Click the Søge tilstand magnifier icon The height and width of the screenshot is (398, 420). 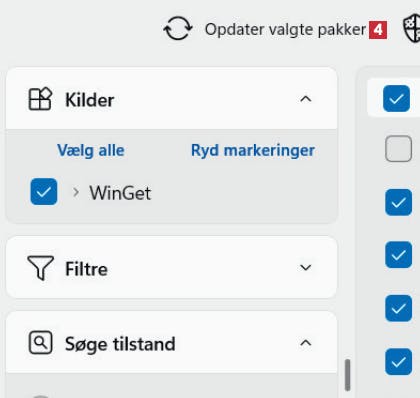(x=40, y=342)
